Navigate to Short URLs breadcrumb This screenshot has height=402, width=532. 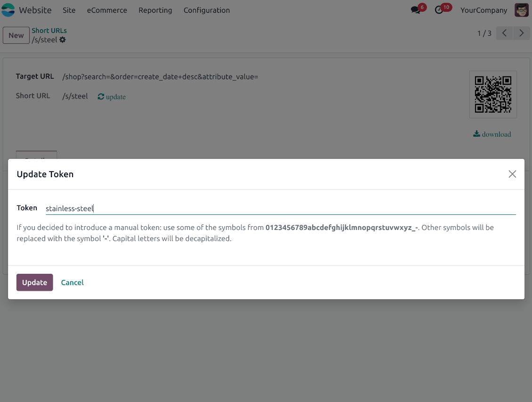click(x=49, y=31)
